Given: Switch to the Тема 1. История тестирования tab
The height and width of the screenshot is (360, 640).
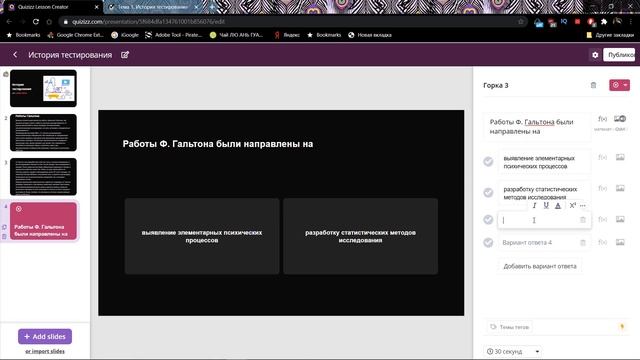Looking at the screenshot, I should [153, 7].
